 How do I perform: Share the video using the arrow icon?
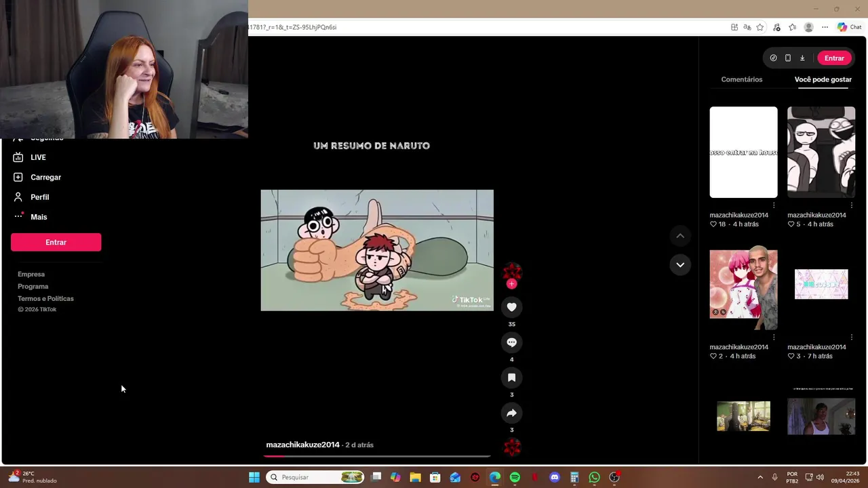(511, 413)
